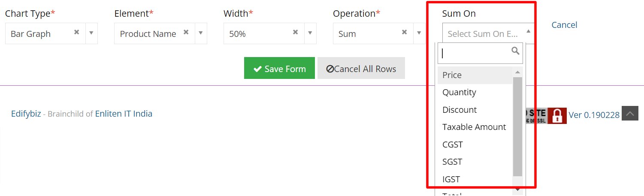This screenshot has height=196, width=644.
Task: Choose Quantity in the Sum On list
Action: click(x=475, y=92)
